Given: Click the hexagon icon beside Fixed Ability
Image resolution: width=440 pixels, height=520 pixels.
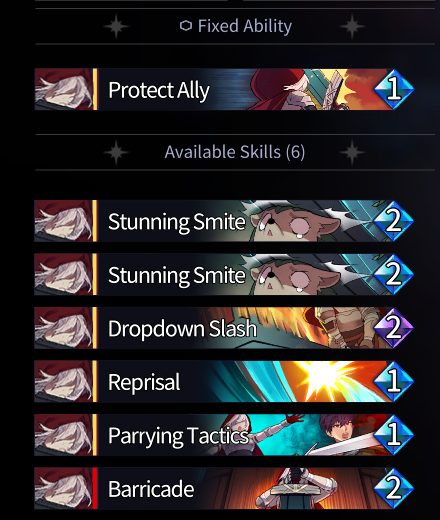Looking at the screenshot, I should (x=186, y=26).
